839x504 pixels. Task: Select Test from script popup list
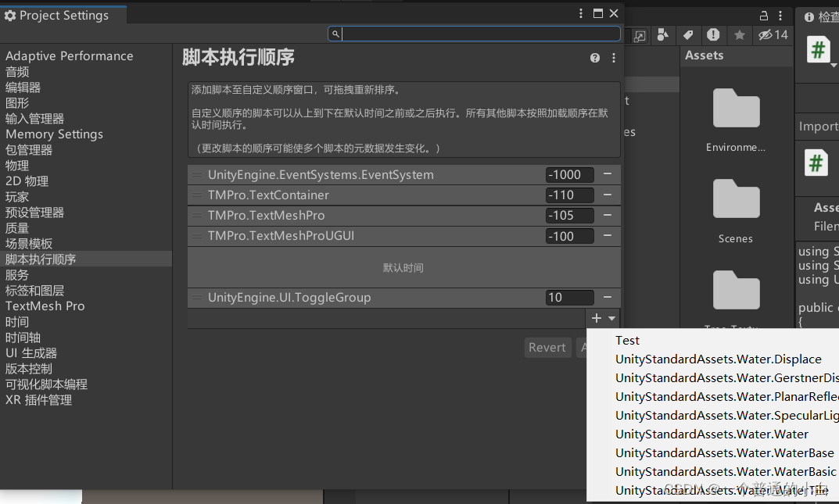[x=627, y=341]
